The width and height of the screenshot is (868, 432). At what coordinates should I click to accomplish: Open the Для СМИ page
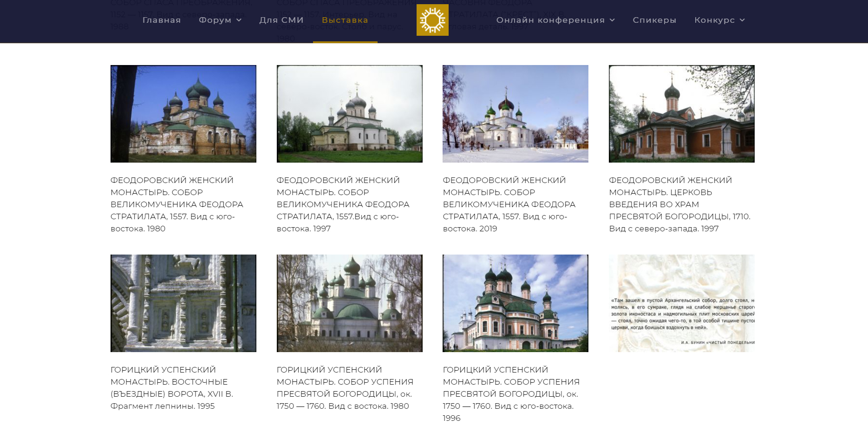281,20
